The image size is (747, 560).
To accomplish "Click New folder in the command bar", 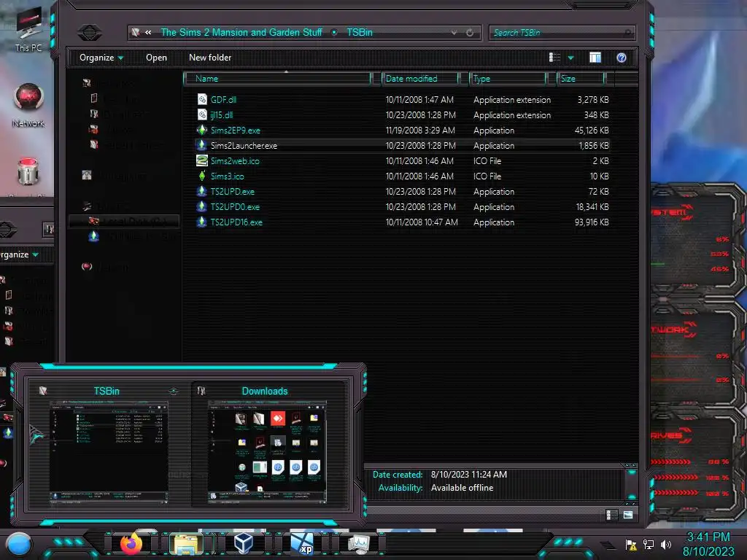I will coord(210,58).
